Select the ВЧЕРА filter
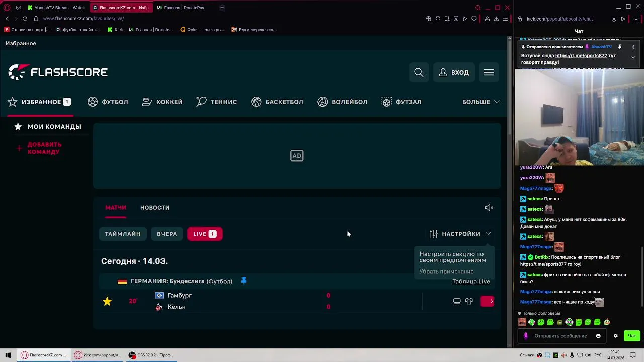 click(x=167, y=234)
